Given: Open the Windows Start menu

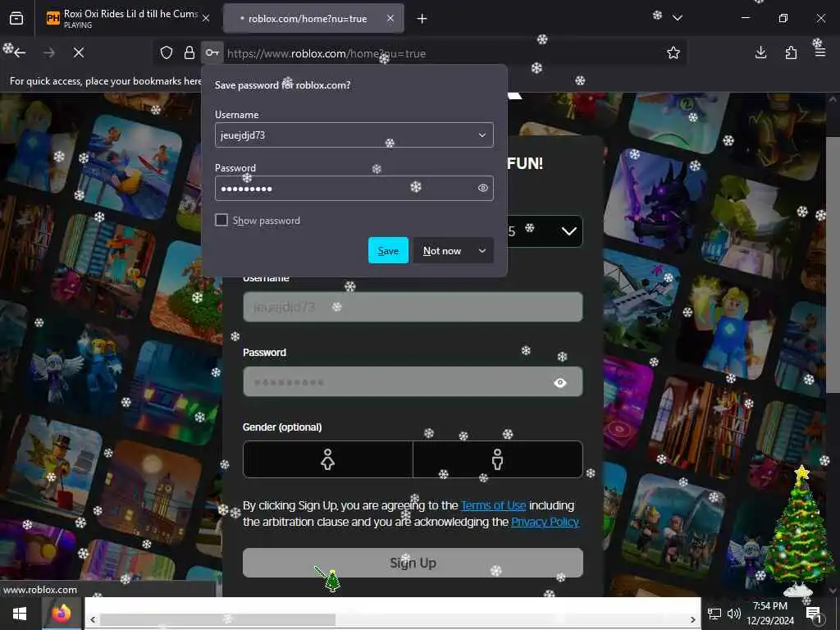Looking at the screenshot, I should [x=21, y=614].
